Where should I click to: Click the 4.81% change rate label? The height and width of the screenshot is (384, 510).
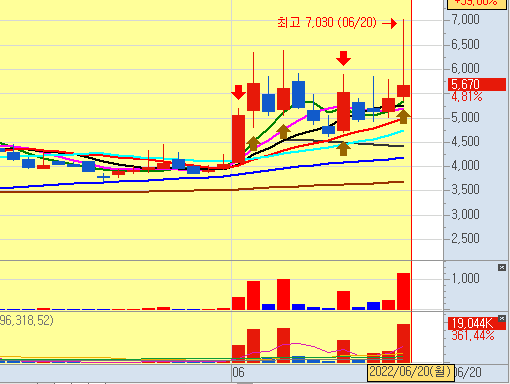(467, 97)
